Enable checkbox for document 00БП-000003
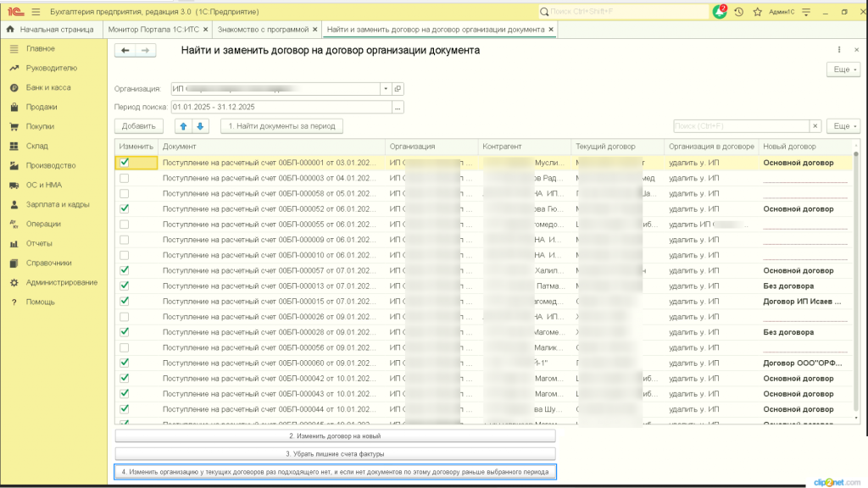 pyautogui.click(x=125, y=178)
